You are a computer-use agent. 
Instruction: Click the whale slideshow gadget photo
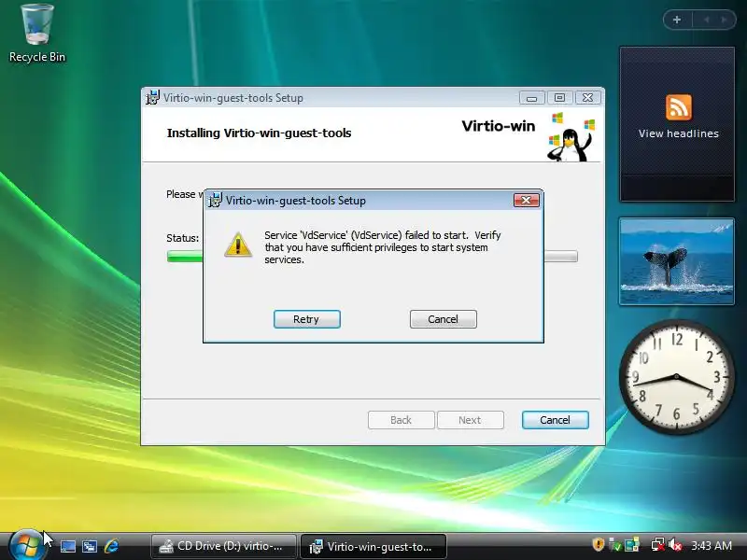pyautogui.click(x=676, y=261)
